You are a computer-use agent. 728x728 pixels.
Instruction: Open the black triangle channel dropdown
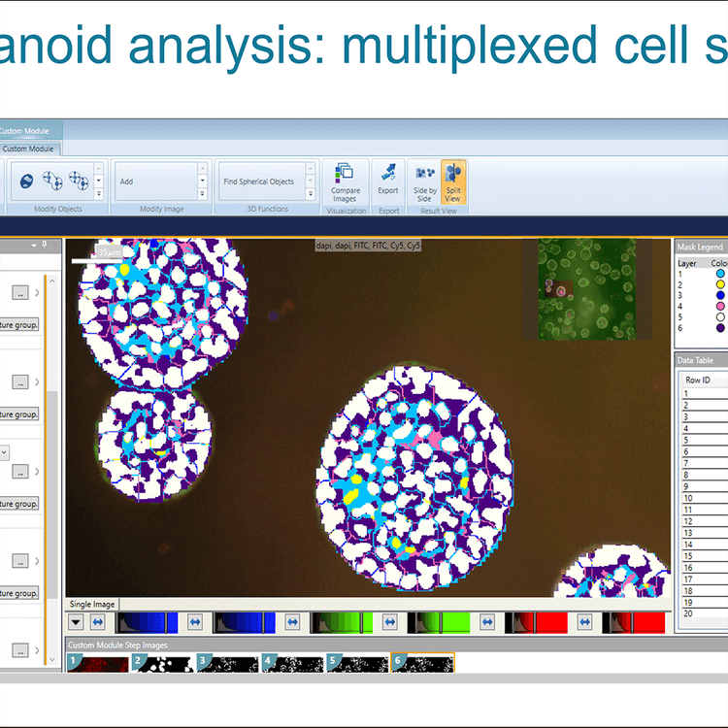pyautogui.click(x=76, y=621)
